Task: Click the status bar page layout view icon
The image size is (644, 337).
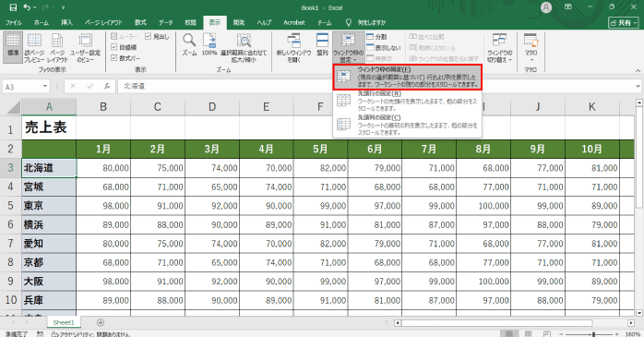Action: (546, 333)
